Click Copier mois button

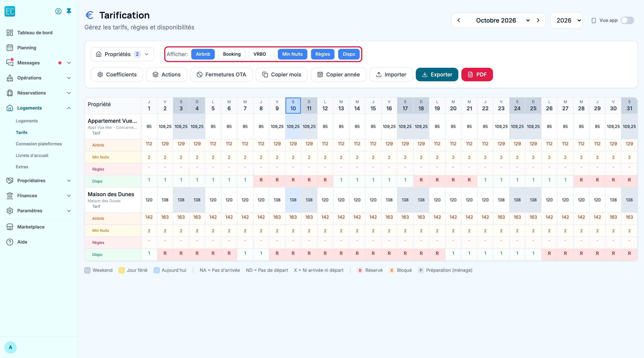282,75
